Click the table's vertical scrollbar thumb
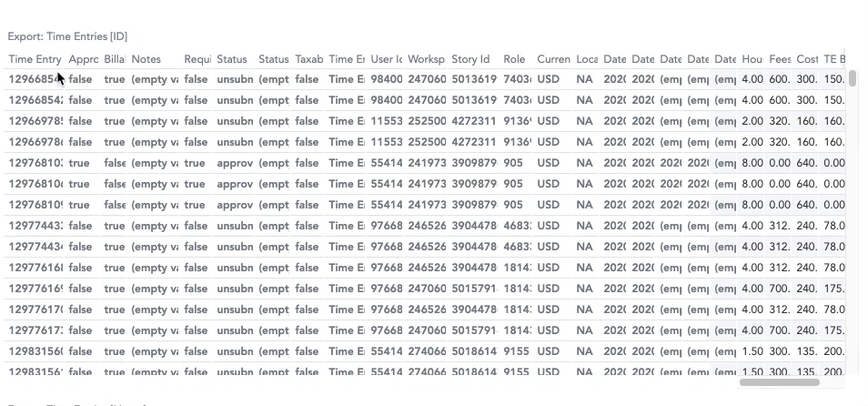 (x=853, y=77)
